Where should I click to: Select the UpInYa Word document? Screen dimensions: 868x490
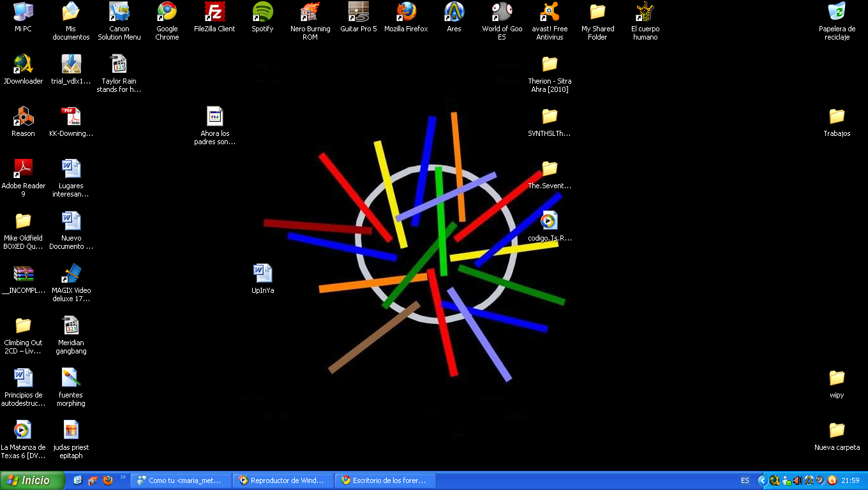point(262,279)
